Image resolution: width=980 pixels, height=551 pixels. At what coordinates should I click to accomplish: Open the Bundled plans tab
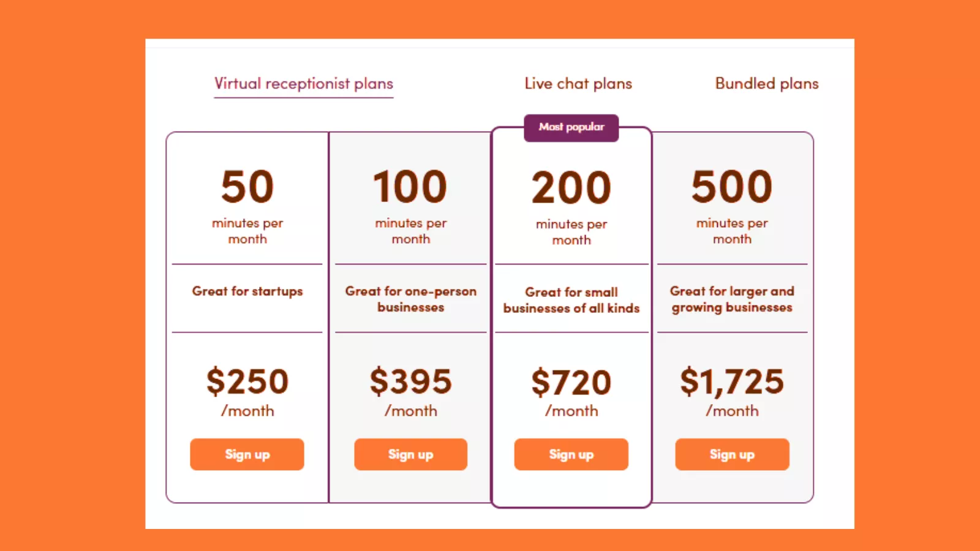(x=766, y=84)
